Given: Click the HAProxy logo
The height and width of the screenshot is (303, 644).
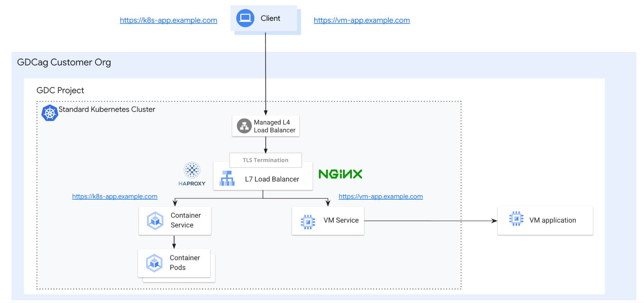Looking at the screenshot, I should tap(192, 174).
